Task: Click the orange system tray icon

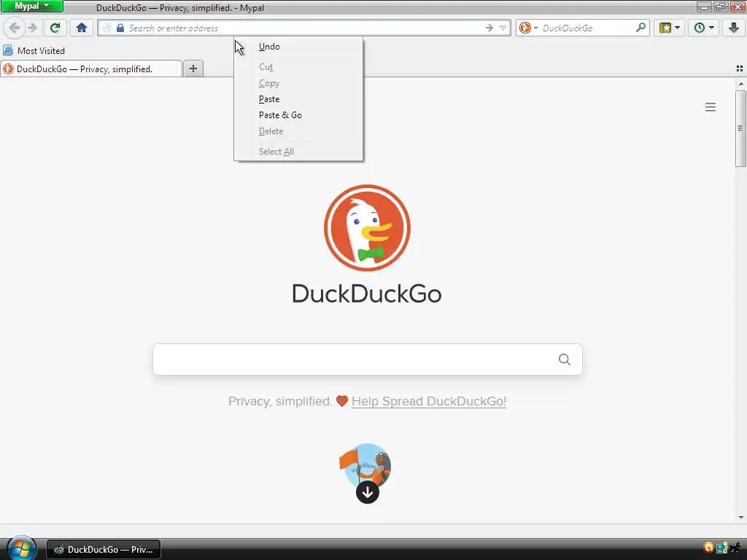Action: coord(708,548)
